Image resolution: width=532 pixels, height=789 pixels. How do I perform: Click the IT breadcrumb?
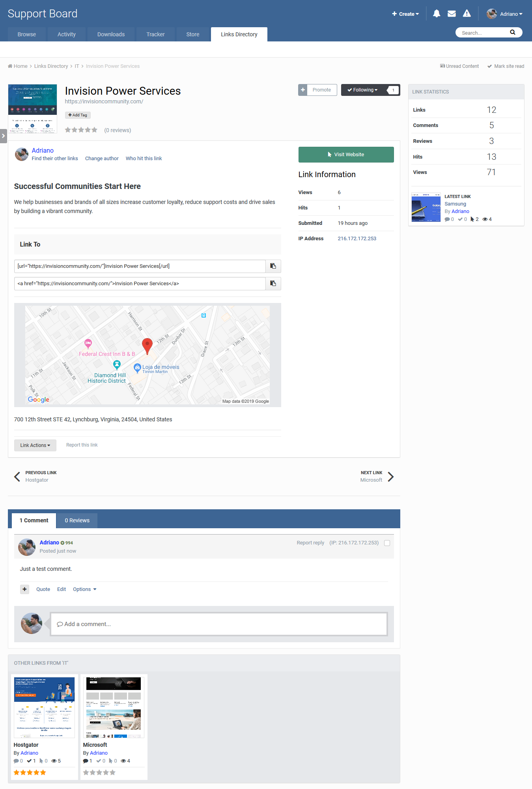pyautogui.click(x=77, y=66)
